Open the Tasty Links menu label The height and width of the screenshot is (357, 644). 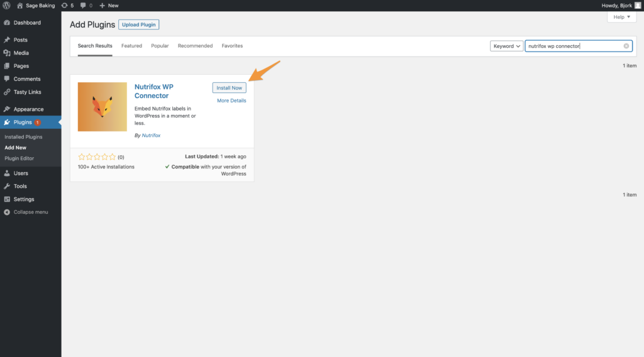(28, 92)
